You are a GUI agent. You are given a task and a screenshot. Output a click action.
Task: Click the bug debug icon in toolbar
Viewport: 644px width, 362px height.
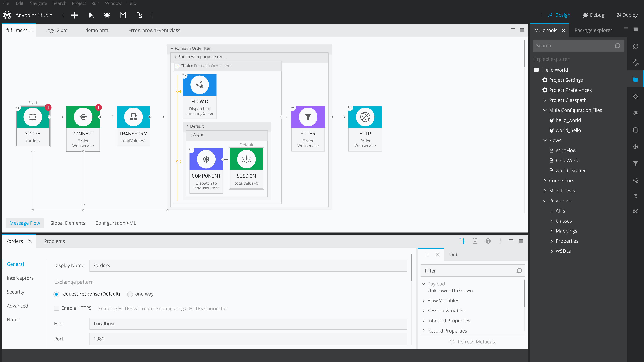coord(107,15)
